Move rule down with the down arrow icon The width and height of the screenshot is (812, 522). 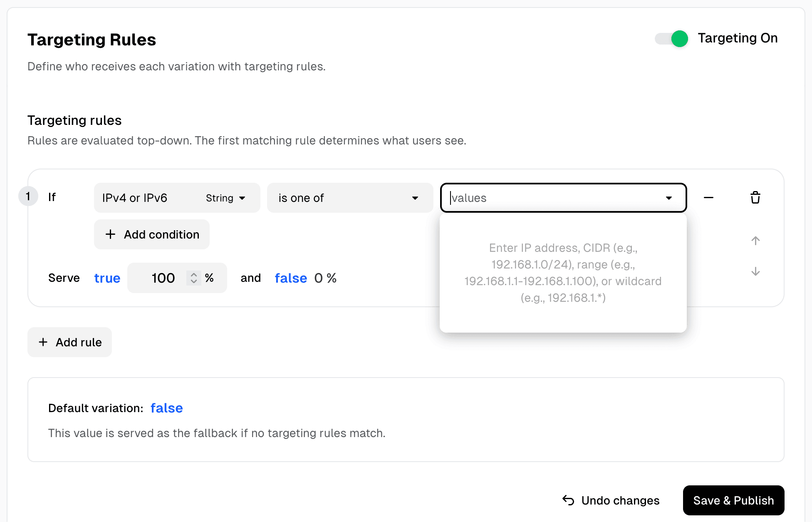(x=755, y=272)
